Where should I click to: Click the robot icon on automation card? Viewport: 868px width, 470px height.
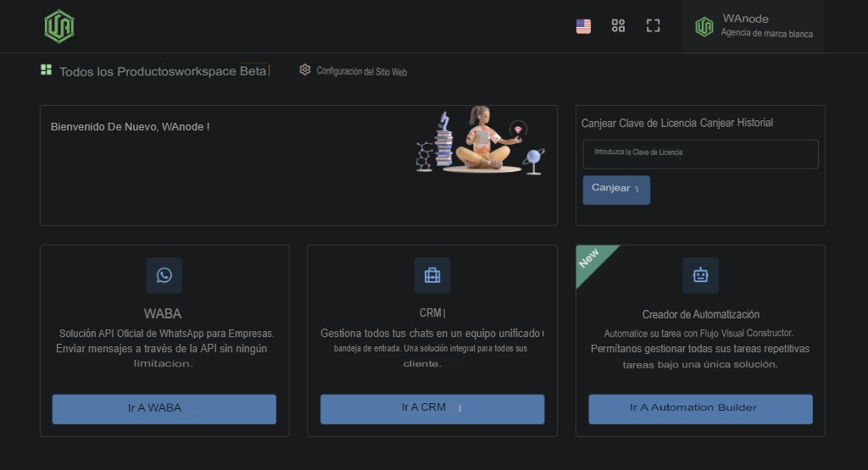[700, 275]
